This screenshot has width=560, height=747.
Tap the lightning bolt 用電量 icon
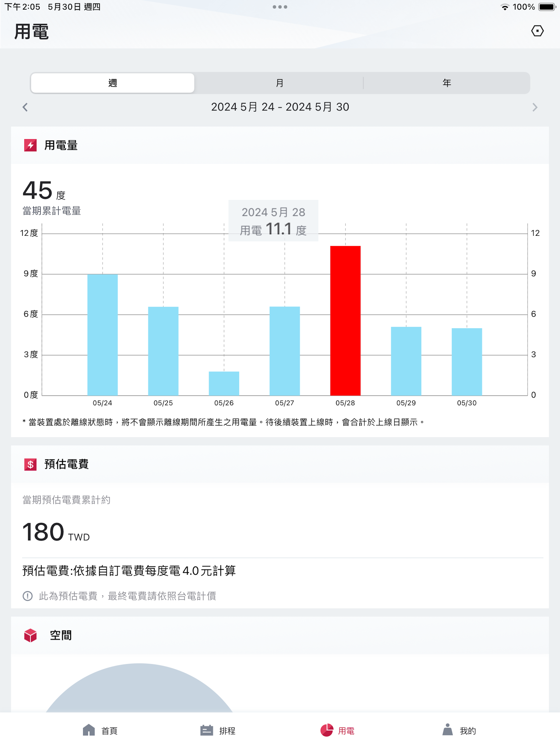coord(30,145)
